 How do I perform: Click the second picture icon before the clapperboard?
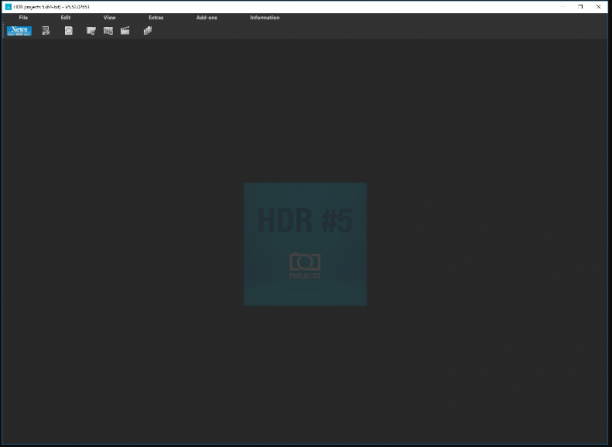pyautogui.click(x=108, y=31)
